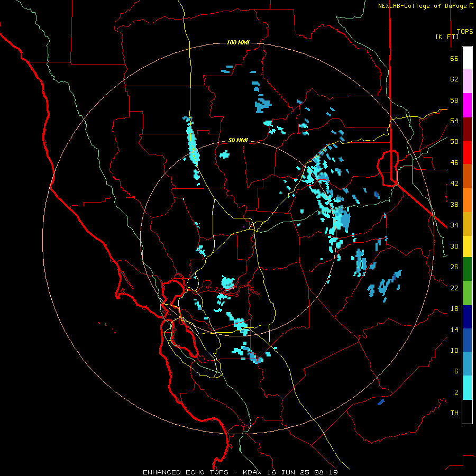Click the gold 38 K FT swatch
The image size is (476, 476).
tap(467, 224)
